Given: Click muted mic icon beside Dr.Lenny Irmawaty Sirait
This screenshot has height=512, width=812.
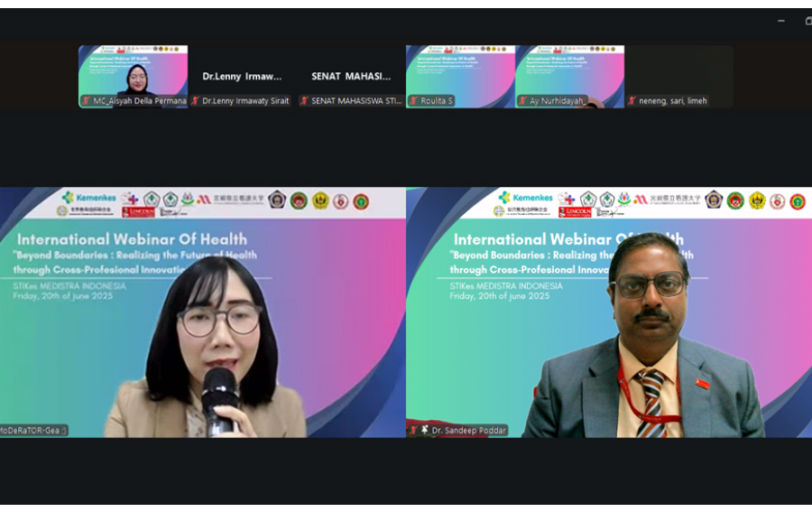Looking at the screenshot, I should click(195, 101).
